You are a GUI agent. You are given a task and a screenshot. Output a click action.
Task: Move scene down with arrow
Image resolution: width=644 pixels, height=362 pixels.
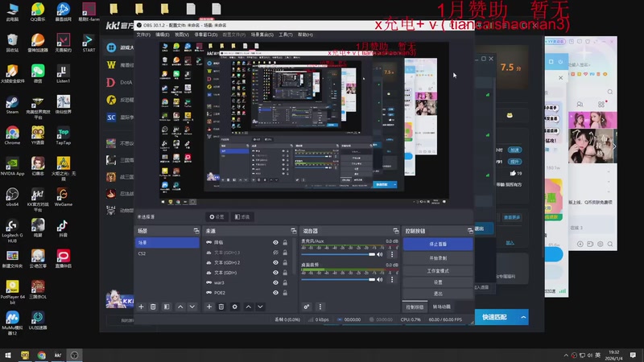click(192, 306)
